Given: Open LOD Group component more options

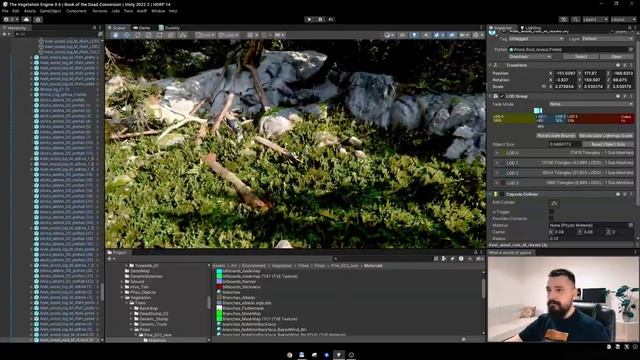Looking at the screenshot, I should point(631,96).
